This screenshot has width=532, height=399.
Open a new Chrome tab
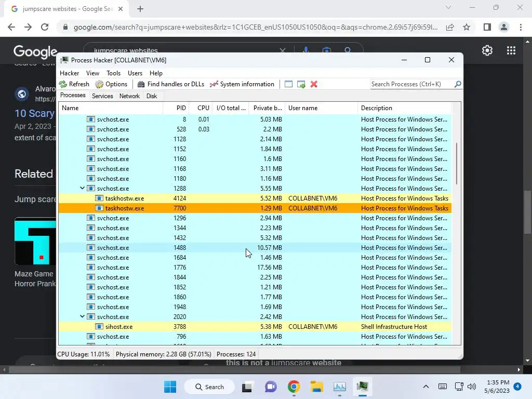(x=140, y=9)
